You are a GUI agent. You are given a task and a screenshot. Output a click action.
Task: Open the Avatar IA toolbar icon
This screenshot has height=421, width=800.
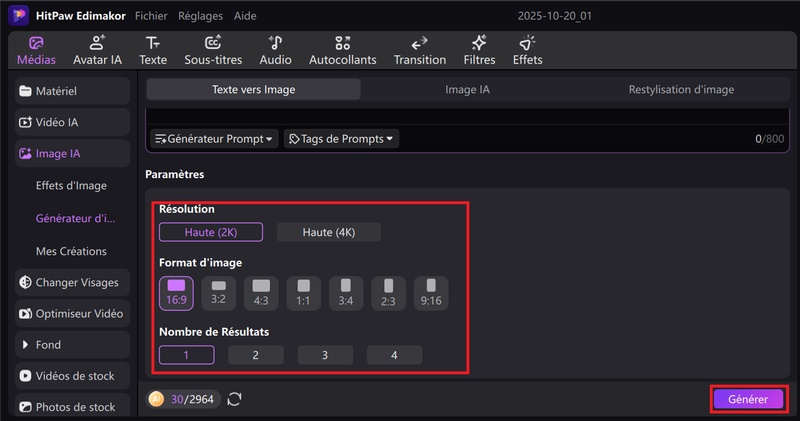click(97, 50)
